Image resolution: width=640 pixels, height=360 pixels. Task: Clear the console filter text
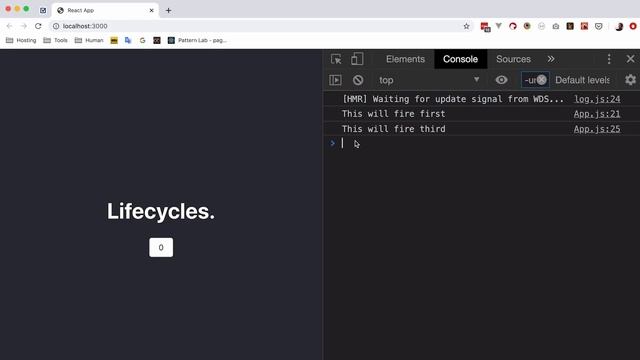[541, 80]
